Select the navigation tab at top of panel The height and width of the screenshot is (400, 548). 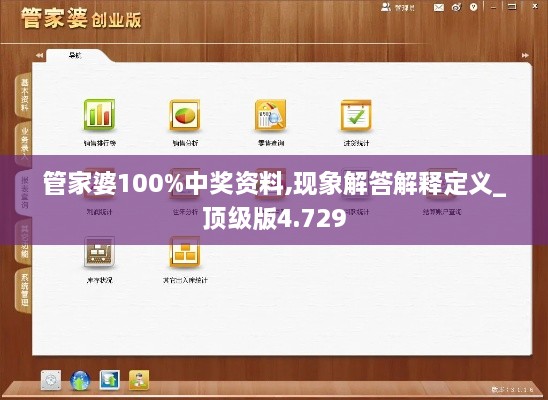[74, 55]
